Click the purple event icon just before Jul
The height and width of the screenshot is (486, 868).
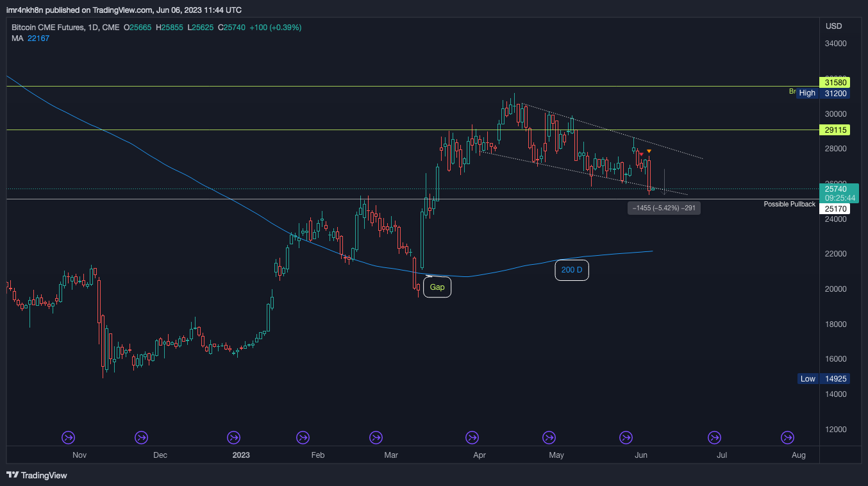point(714,437)
